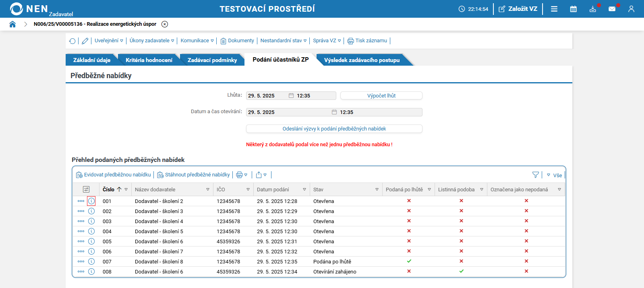Open row actions menu for offer 008
Screen dimensions: 644x288
pos(81,271)
